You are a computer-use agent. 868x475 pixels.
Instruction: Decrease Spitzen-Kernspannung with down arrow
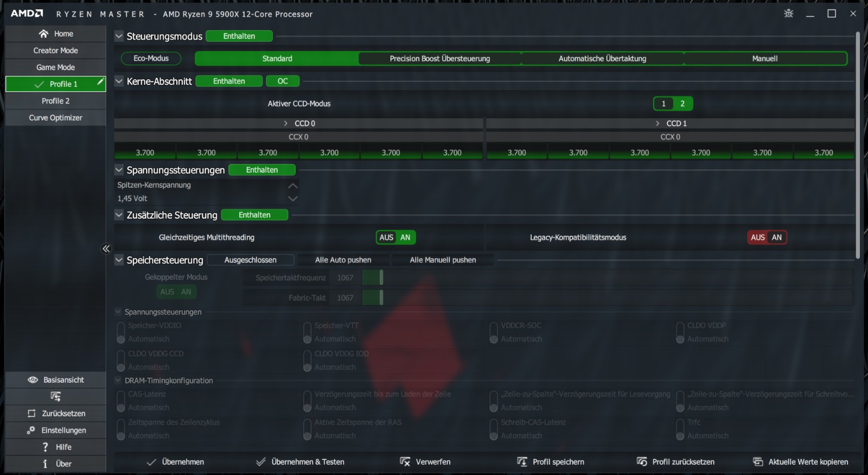pos(293,199)
